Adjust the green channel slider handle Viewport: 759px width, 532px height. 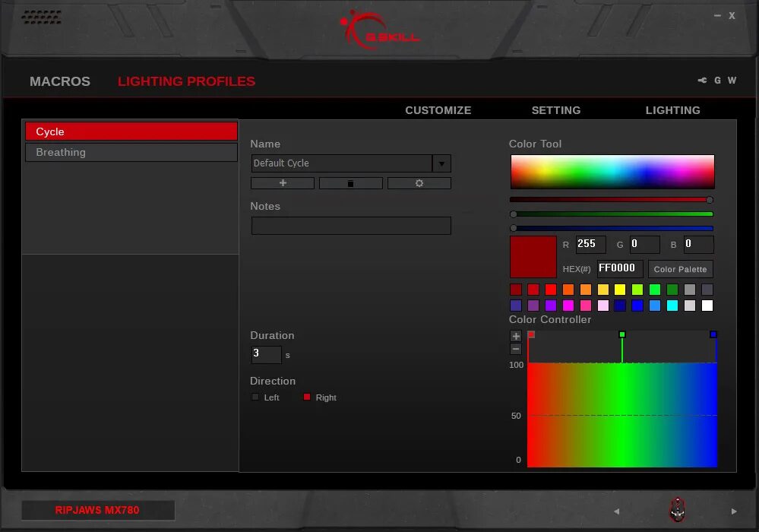(x=514, y=214)
